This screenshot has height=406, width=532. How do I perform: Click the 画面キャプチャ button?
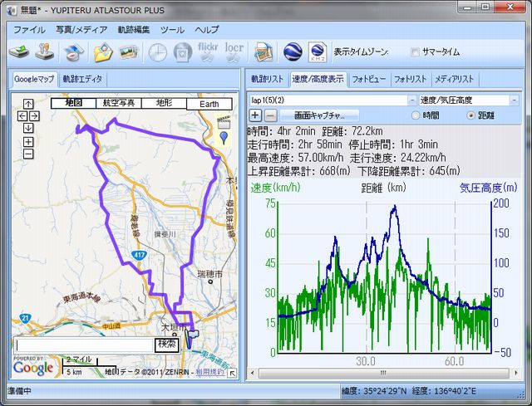[319, 115]
